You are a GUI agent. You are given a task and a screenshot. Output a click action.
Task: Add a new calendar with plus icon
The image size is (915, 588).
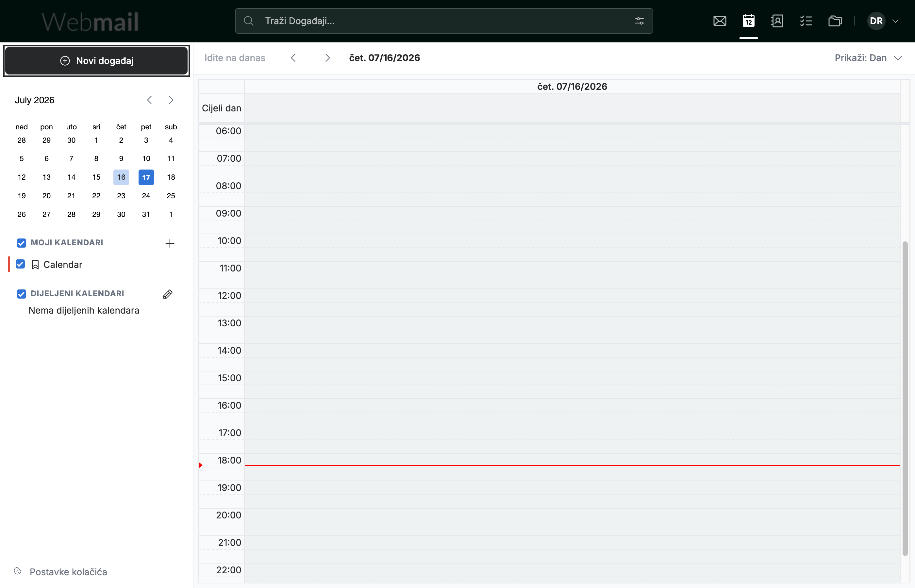coord(170,243)
